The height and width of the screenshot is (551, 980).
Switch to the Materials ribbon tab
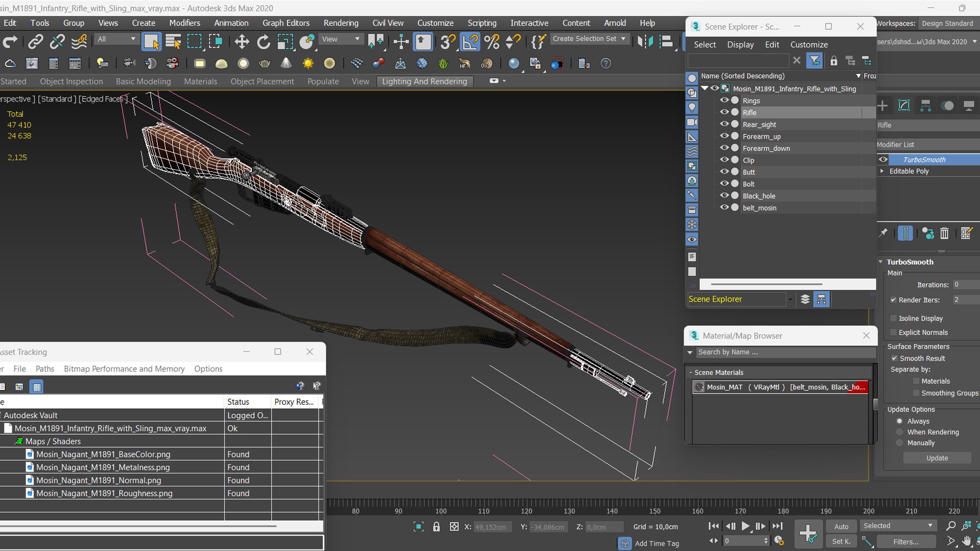pos(201,81)
